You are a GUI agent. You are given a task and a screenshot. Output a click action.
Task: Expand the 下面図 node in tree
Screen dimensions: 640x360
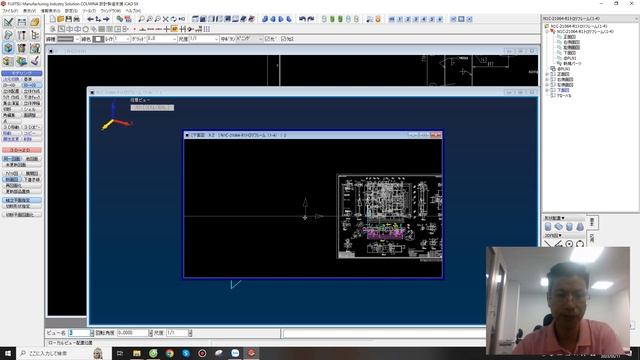[x=547, y=90]
